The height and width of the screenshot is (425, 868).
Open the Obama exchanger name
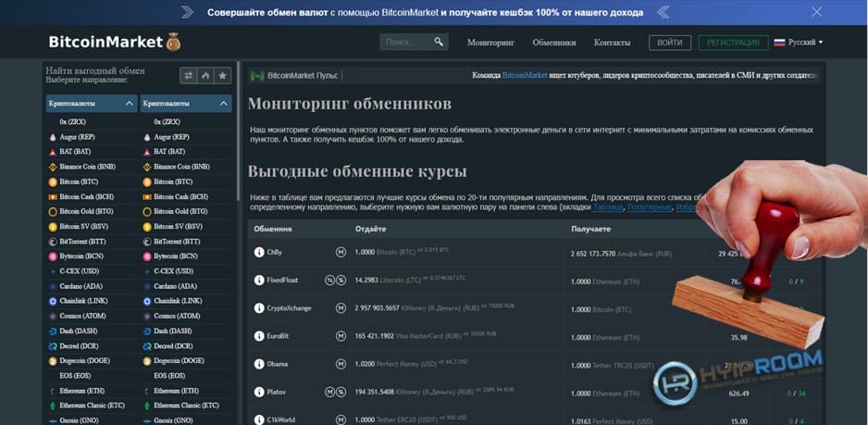coord(278,365)
